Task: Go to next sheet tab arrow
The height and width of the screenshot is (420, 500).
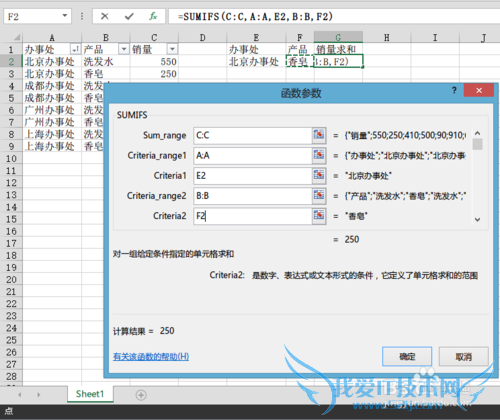Action: coord(39,395)
